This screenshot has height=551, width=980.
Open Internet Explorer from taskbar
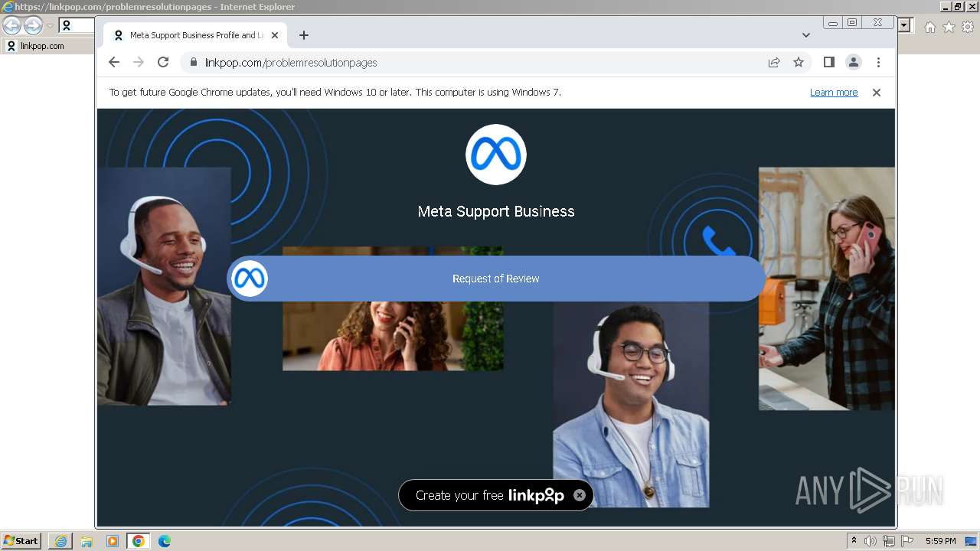click(x=60, y=541)
